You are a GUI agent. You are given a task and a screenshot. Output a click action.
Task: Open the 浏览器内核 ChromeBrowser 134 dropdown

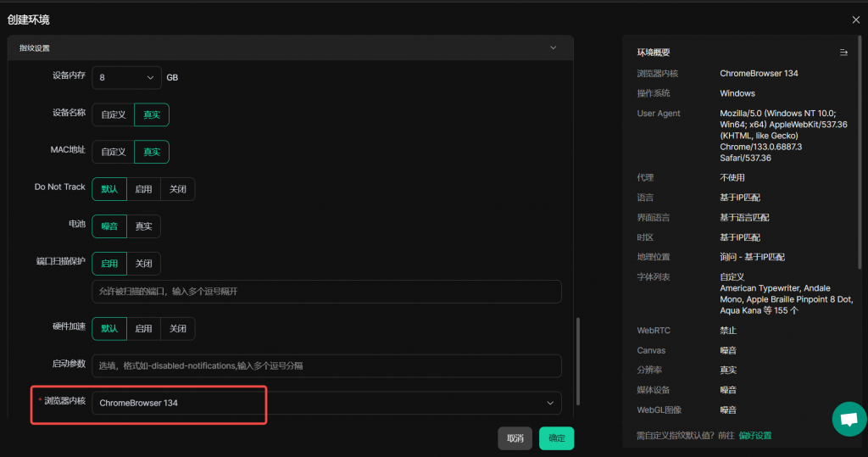[x=326, y=403]
